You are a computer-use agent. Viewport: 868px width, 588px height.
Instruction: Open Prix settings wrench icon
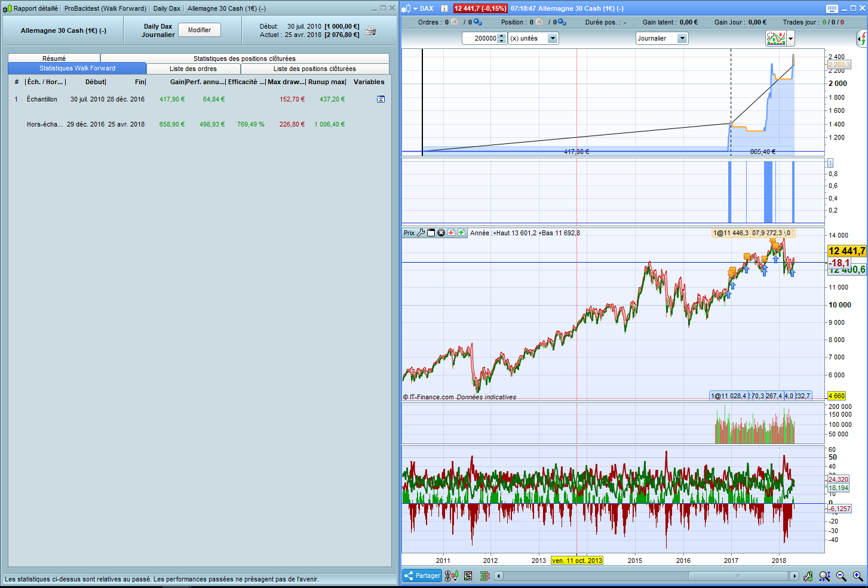[421, 233]
